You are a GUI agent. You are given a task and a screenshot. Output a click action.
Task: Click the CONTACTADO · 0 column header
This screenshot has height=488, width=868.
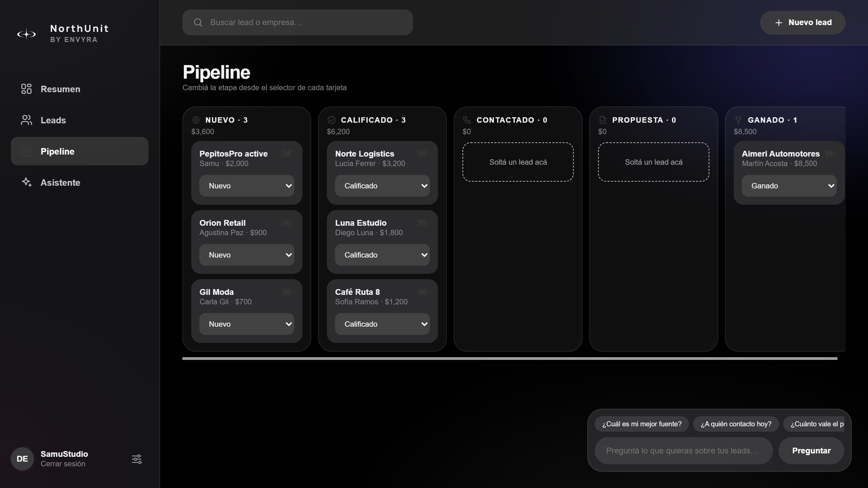click(x=512, y=120)
